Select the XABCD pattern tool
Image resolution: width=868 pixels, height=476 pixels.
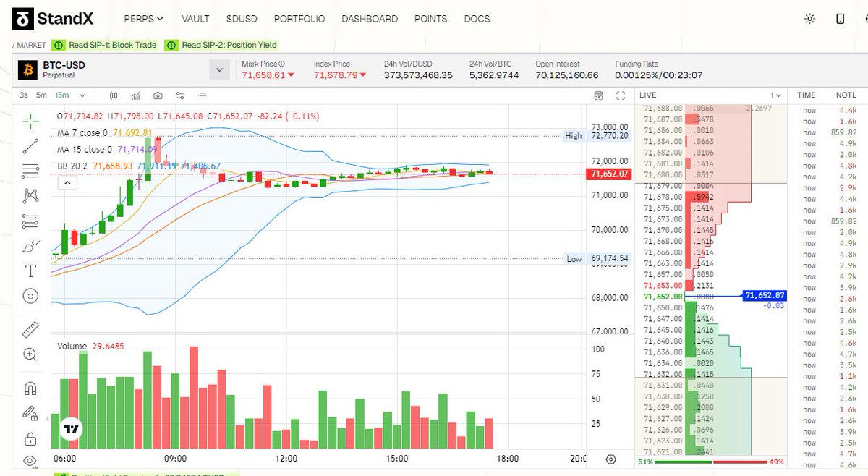point(30,195)
